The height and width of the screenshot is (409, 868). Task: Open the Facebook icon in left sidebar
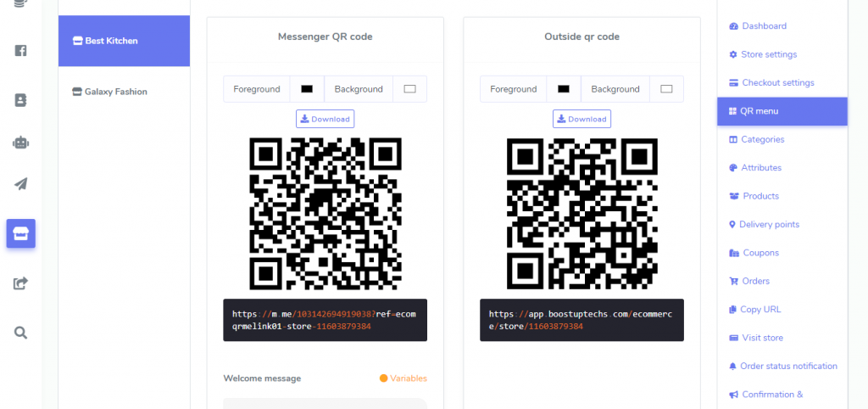coord(20,51)
